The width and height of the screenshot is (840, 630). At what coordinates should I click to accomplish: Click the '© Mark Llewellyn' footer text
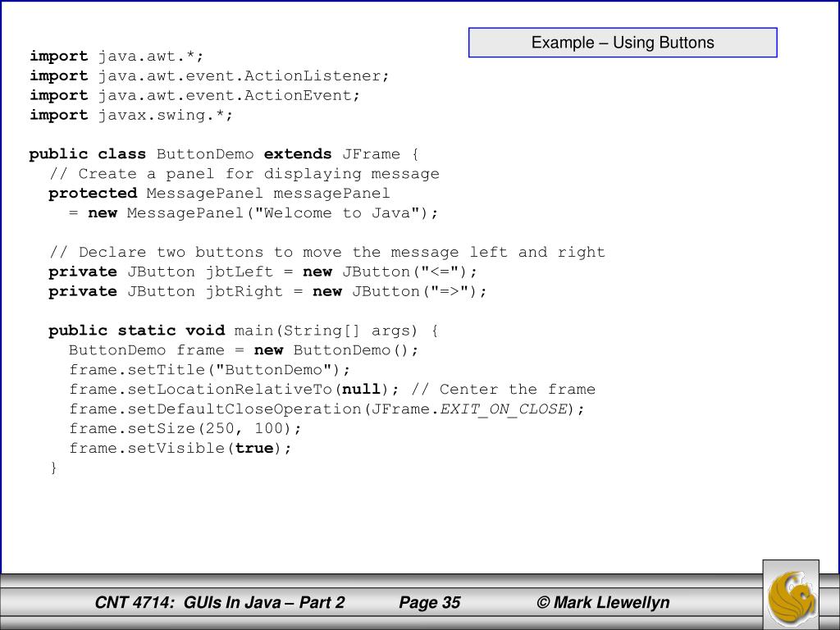point(603,603)
